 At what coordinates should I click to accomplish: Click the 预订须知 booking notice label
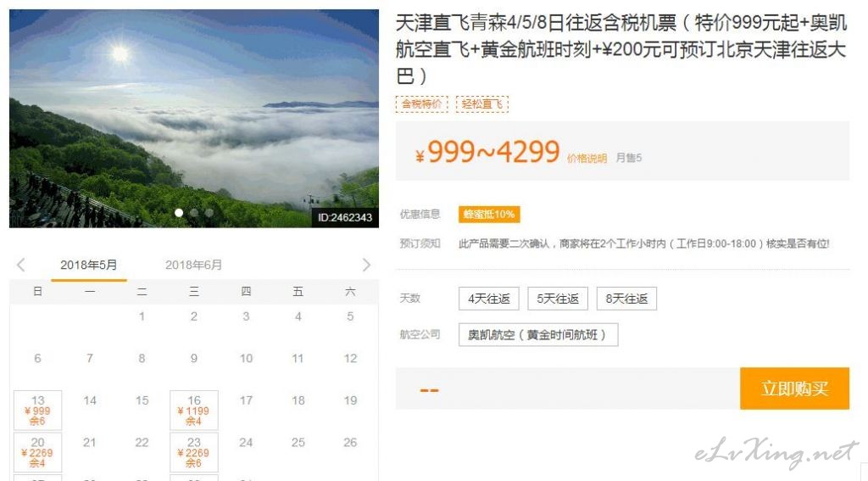click(x=420, y=243)
